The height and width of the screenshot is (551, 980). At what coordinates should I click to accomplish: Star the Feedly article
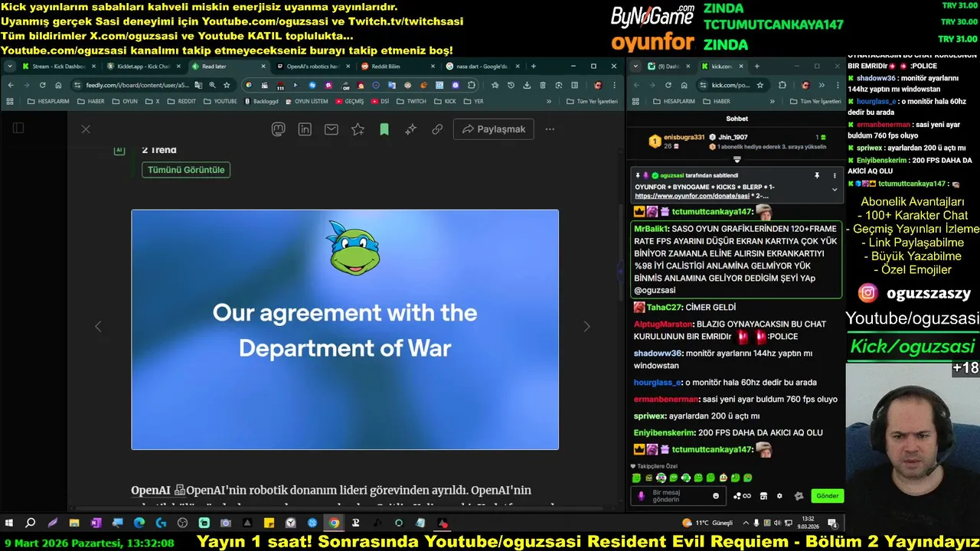pos(358,129)
